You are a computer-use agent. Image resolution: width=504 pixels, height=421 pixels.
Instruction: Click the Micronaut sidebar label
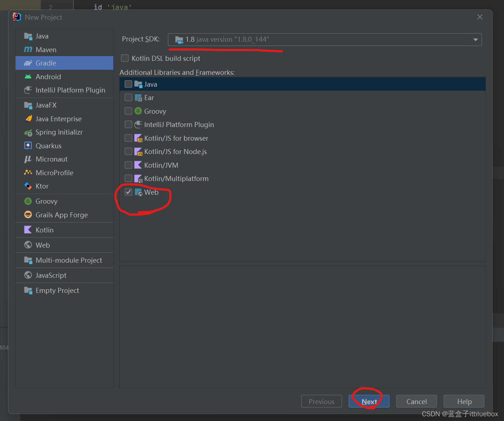click(x=51, y=159)
